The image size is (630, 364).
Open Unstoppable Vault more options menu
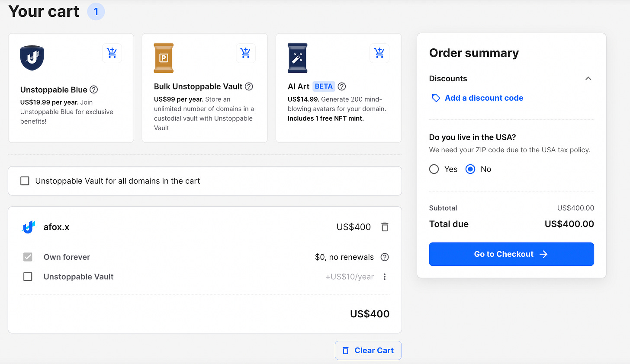click(x=385, y=277)
